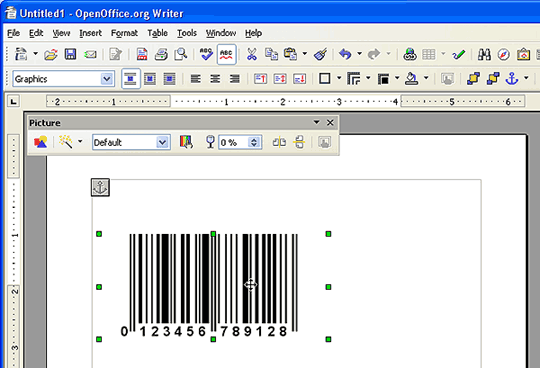Screen dimensions: 540x368
Task: Open the Borders dropdown arrow
Action: (x=339, y=78)
